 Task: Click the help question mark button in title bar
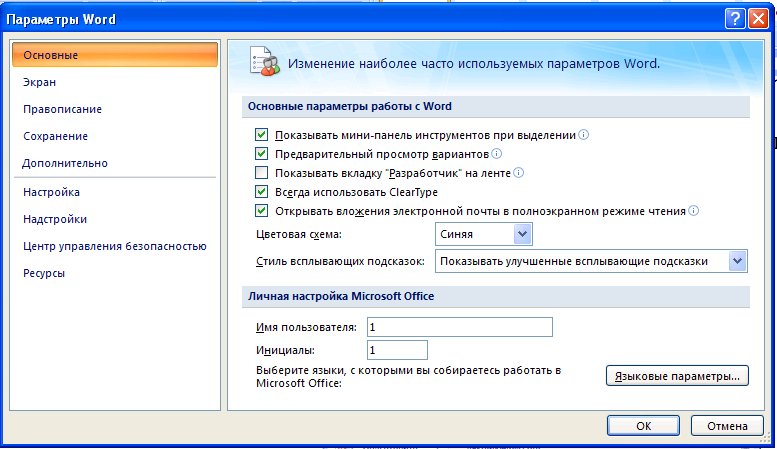(x=735, y=19)
